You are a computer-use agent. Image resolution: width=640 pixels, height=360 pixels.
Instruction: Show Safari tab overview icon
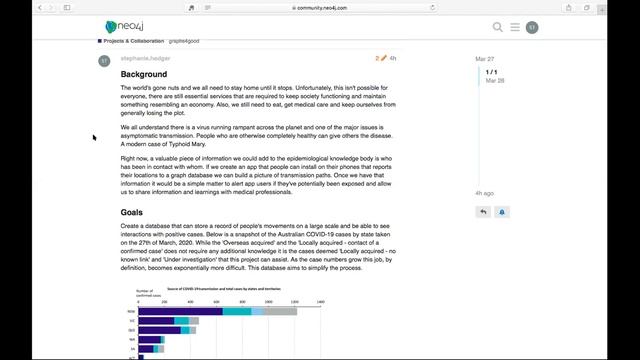click(x=587, y=8)
